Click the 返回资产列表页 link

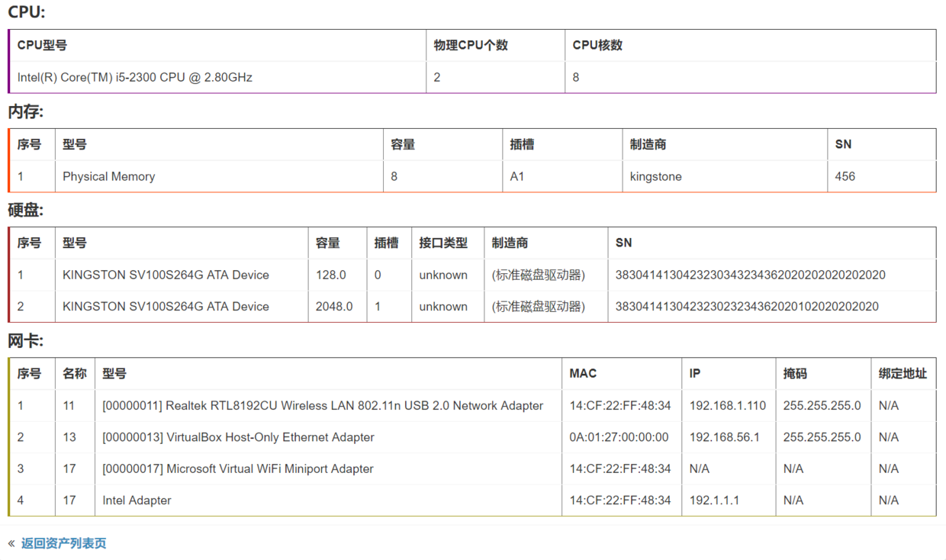pos(63,543)
